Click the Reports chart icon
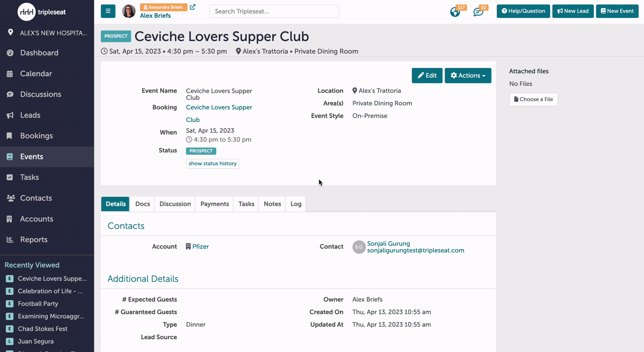The image size is (644, 352). click(10, 240)
